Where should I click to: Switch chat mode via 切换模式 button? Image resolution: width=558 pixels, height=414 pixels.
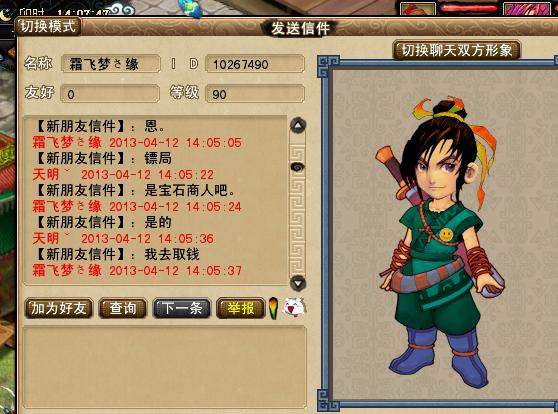[x=48, y=27]
